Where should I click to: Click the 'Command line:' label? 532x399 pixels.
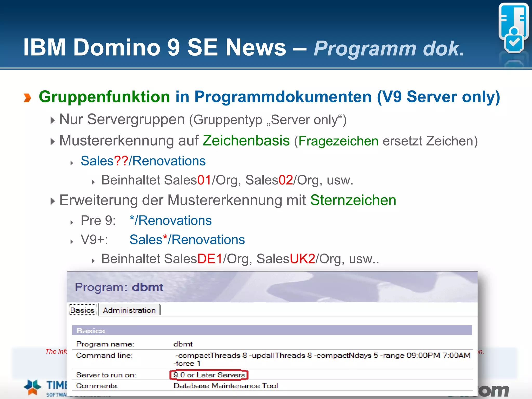(104, 355)
